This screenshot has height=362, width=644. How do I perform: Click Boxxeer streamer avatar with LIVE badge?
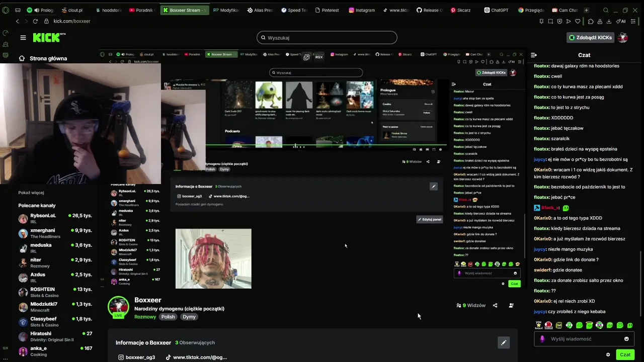click(118, 307)
